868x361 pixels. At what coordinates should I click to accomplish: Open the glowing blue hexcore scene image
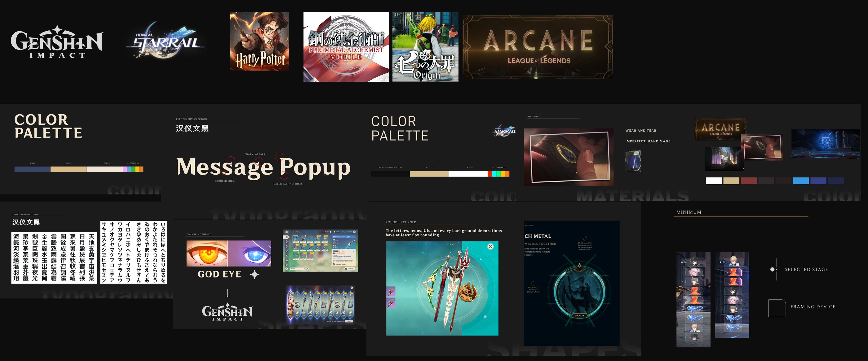coord(825,144)
